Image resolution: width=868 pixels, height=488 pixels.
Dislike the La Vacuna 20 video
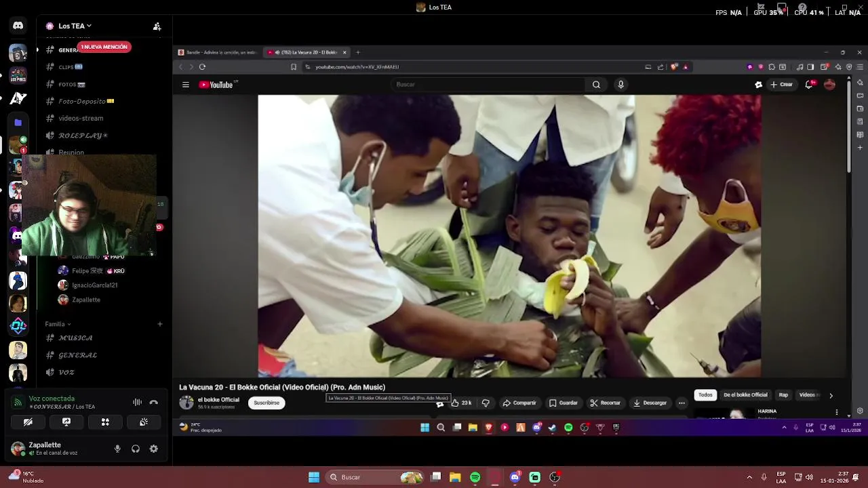pyautogui.click(x=486, y=403)
